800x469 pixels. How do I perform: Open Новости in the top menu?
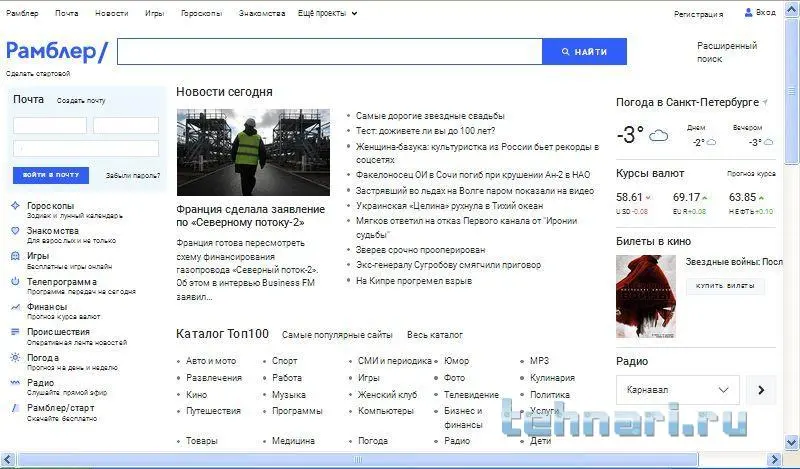(x=112, y=13)
